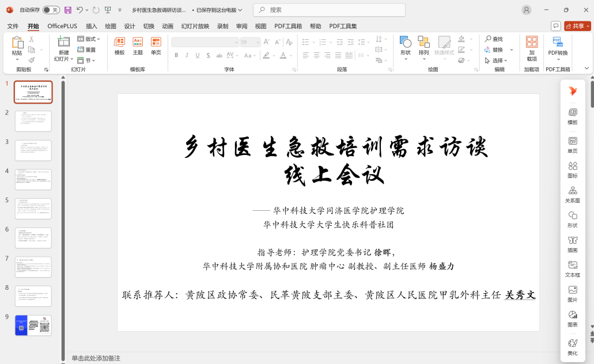Click the Shapes (形状) icon in drawing group

point(406,43)
